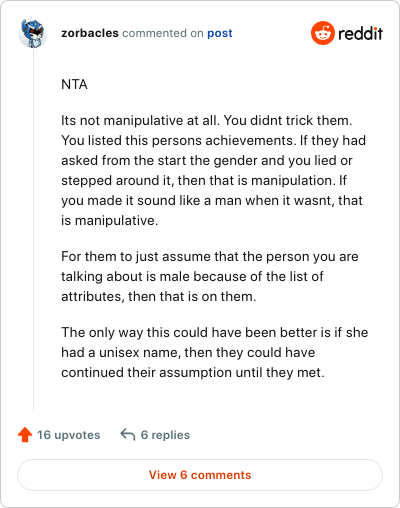Image resolution: width=400 pixels, height=508 pixels.
Task: Click the line "attributes, then that is on them."
Action: 159,296
